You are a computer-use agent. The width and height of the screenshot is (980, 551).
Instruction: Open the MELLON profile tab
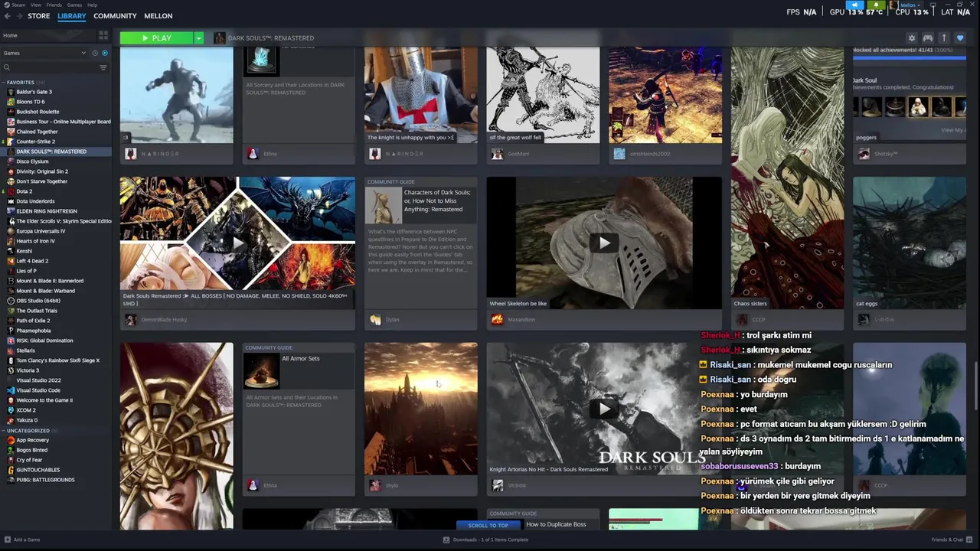[x=158, y=15]
